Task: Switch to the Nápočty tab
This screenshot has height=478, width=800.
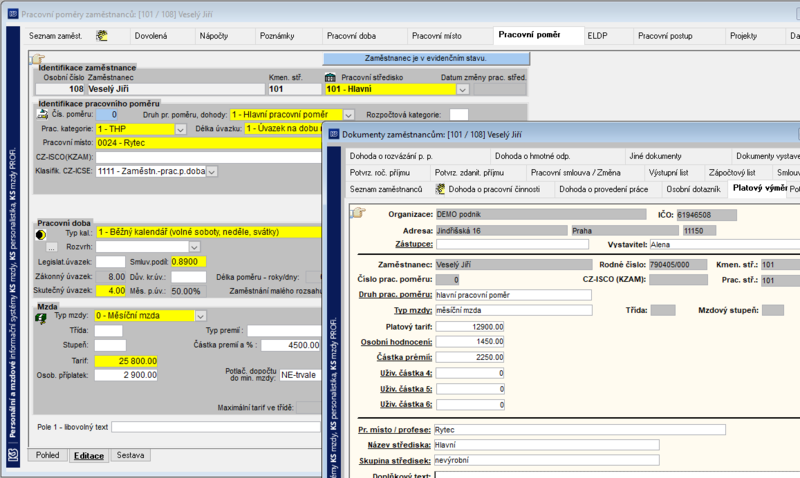Action: [x=214, y=36]
